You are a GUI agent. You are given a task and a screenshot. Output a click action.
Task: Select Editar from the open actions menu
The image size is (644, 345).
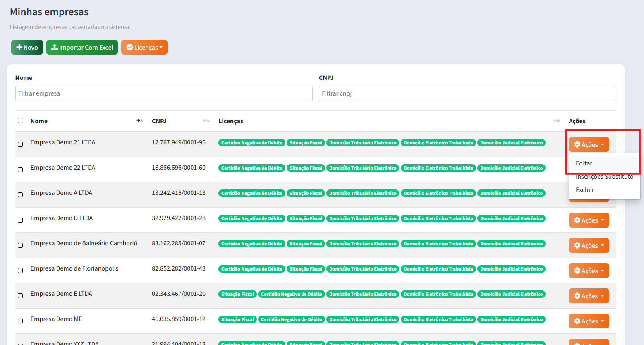[x=584, y=163]
